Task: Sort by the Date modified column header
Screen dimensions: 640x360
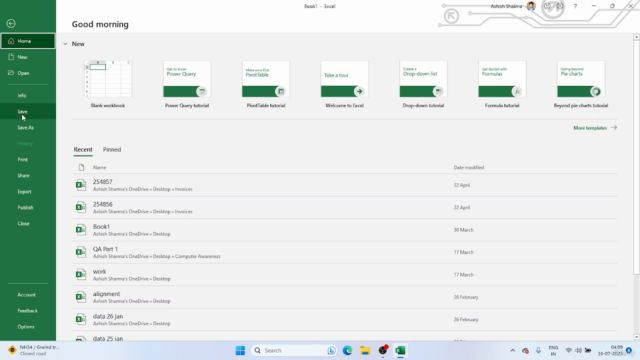Action: coord(469,167)
